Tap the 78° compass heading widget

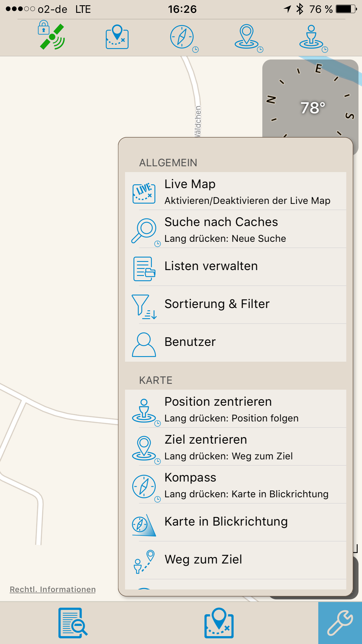pos(310,99)
